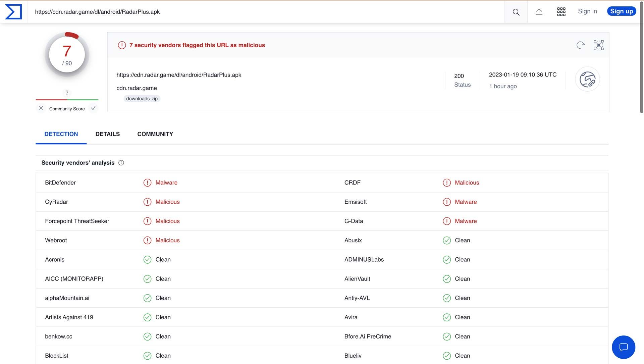Click Sign up button
The height and width of the screenshot is (364, 644).
pos(622,11)
